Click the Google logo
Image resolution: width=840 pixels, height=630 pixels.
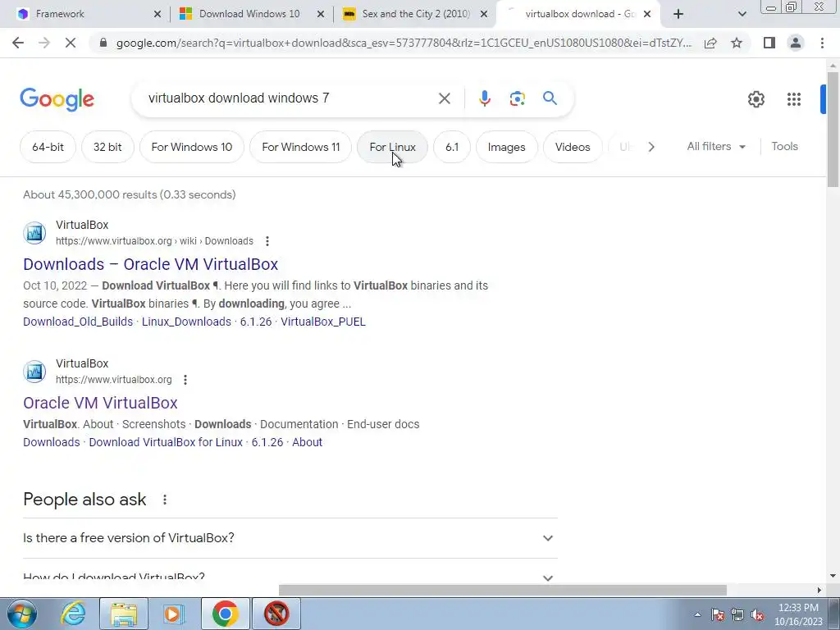(57, 99)
